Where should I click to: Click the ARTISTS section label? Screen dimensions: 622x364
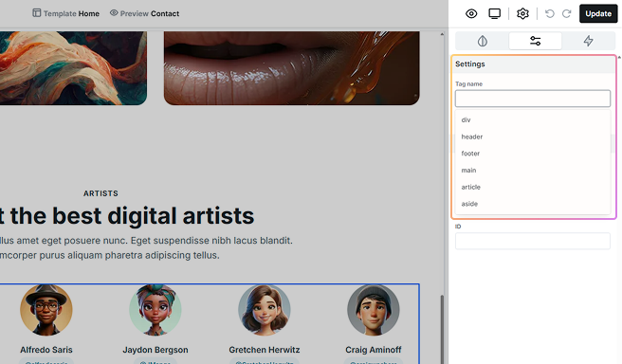point(101,193)
